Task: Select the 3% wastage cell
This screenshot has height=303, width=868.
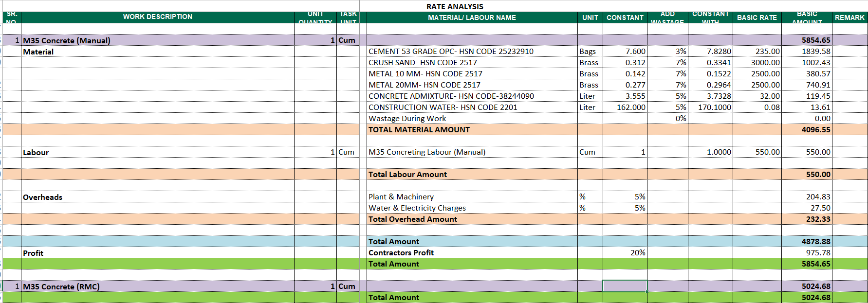Action: pos(667,52)
